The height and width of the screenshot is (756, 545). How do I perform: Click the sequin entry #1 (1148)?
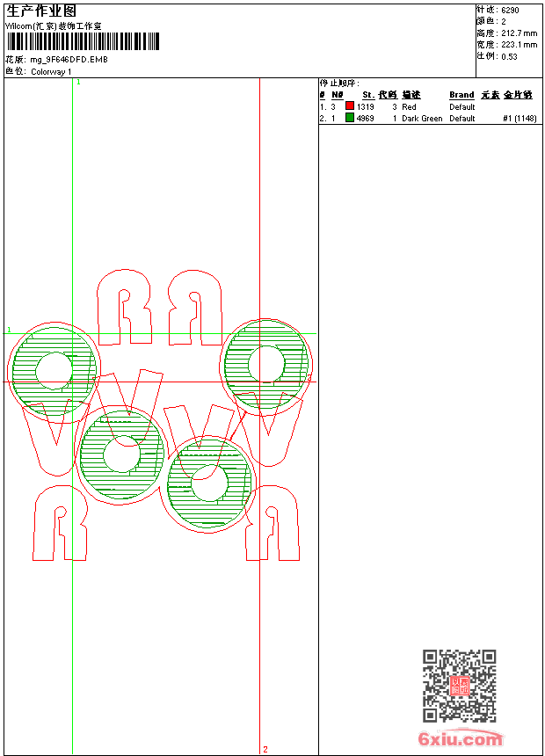520,119
